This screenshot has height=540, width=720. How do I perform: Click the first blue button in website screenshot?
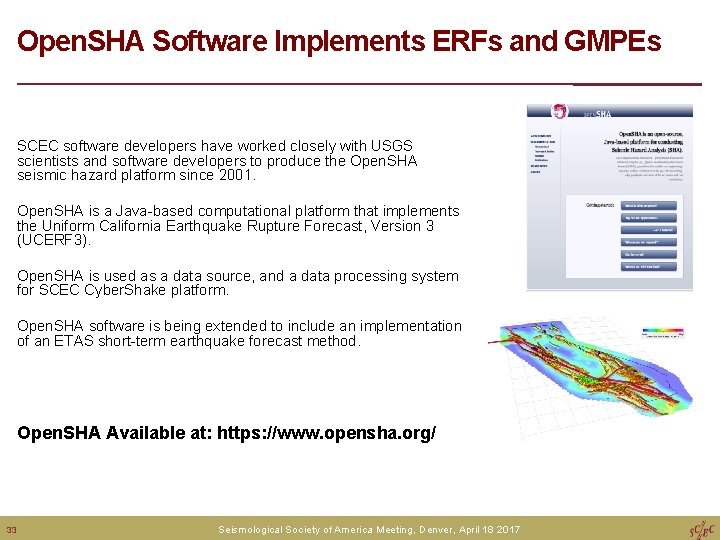pos(648,206)
